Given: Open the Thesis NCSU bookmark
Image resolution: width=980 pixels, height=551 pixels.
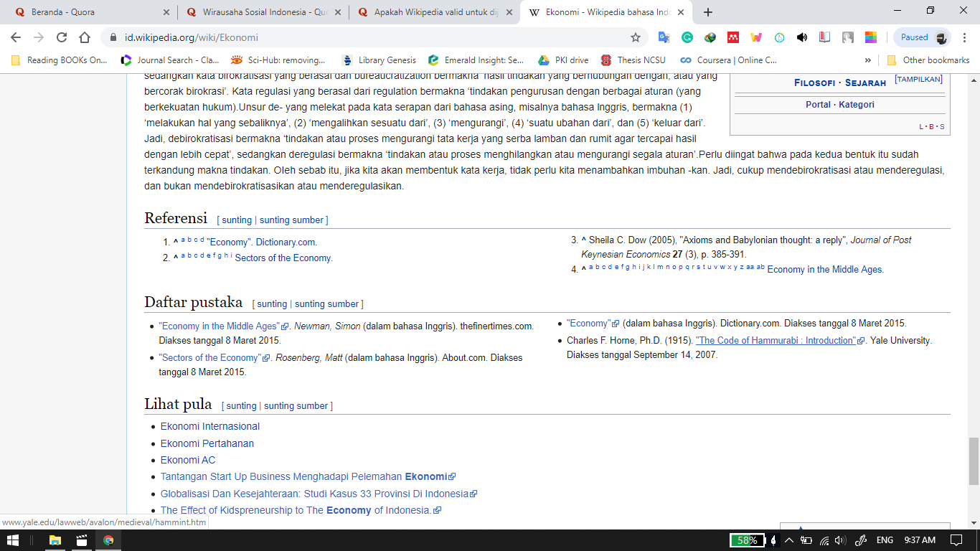Looking at the screenshot, I should click(633, 60).
